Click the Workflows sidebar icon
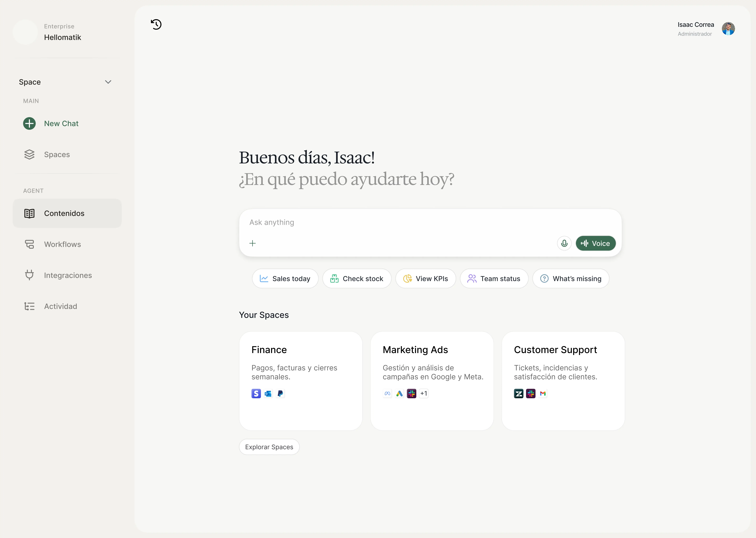The height and width of the screenshot is (538, 756). pos(29,244)
